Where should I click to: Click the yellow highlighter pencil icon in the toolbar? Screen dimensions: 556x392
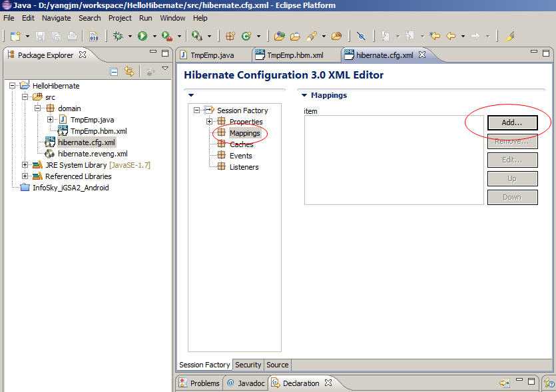click(x=509, y=36)
